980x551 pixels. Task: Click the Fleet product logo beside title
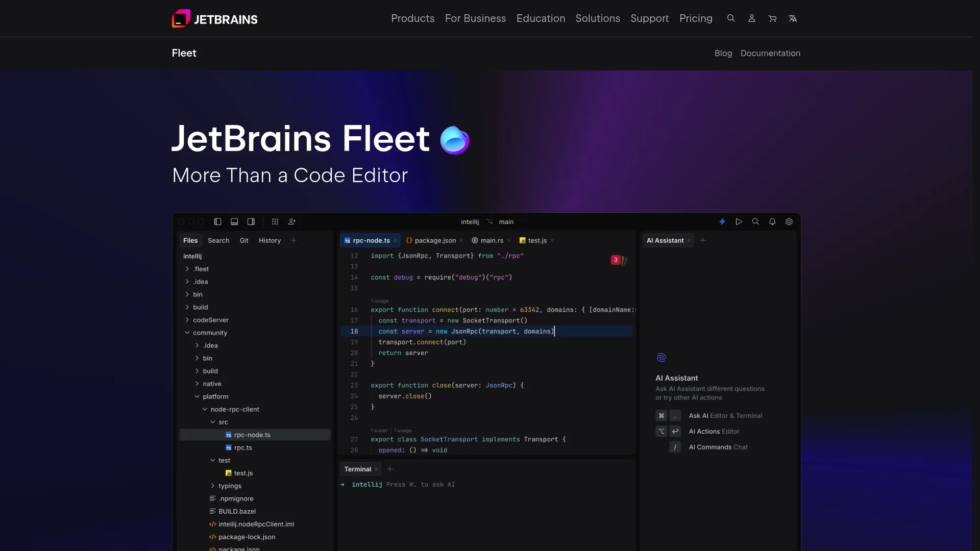(454, 140)
